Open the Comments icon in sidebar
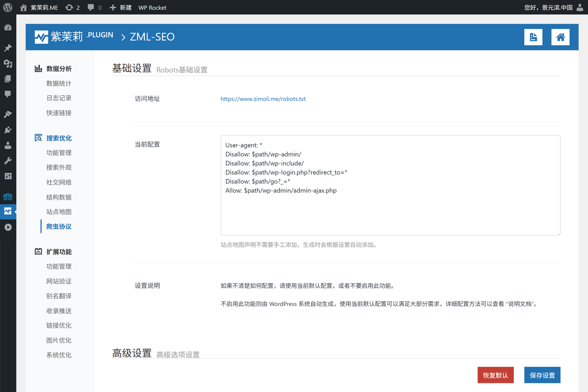Screen dimensions: 588x392 pyautogui.click(x=8, y=94)
